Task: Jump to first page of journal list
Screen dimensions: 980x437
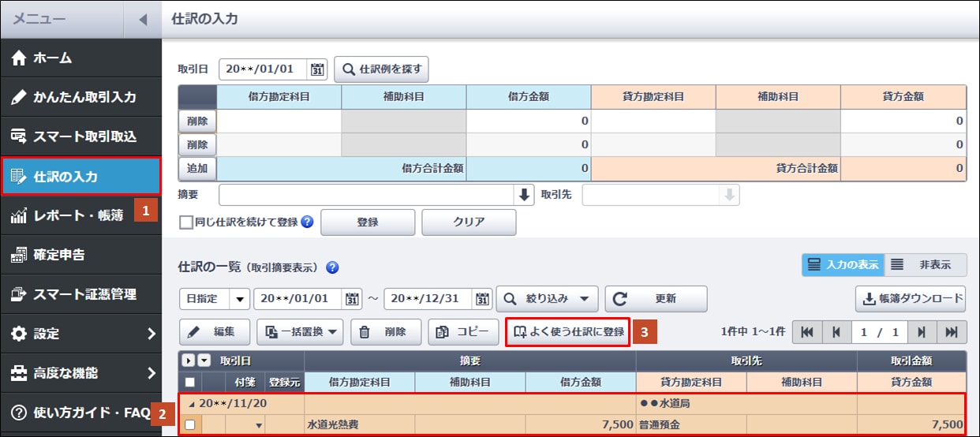Action: point(806,332)
